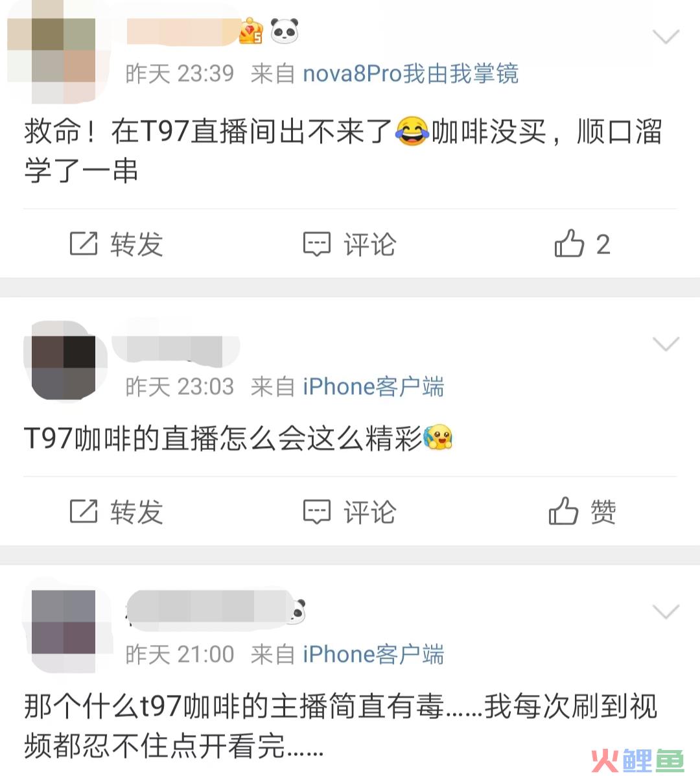Screen dimensions: 700x776
Task: Click the crown membership badge on first user
Action: click(x=251, y=30)
